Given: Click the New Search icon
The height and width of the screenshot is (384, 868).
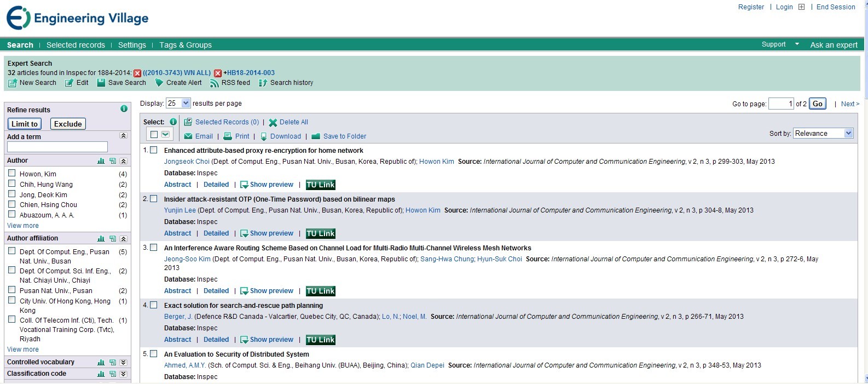Looking at the screenshot, I should point(13,83).
